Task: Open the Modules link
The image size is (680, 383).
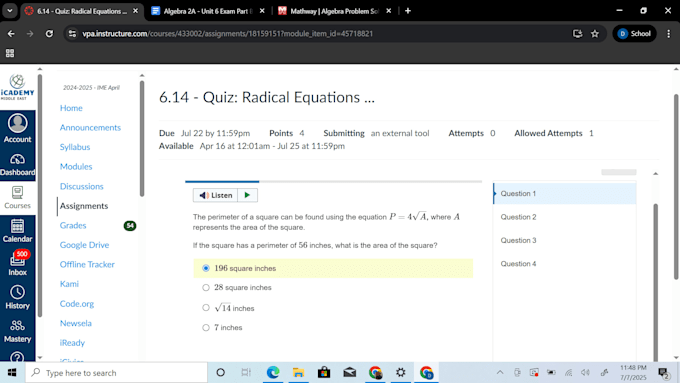Action: pos(76,167)
